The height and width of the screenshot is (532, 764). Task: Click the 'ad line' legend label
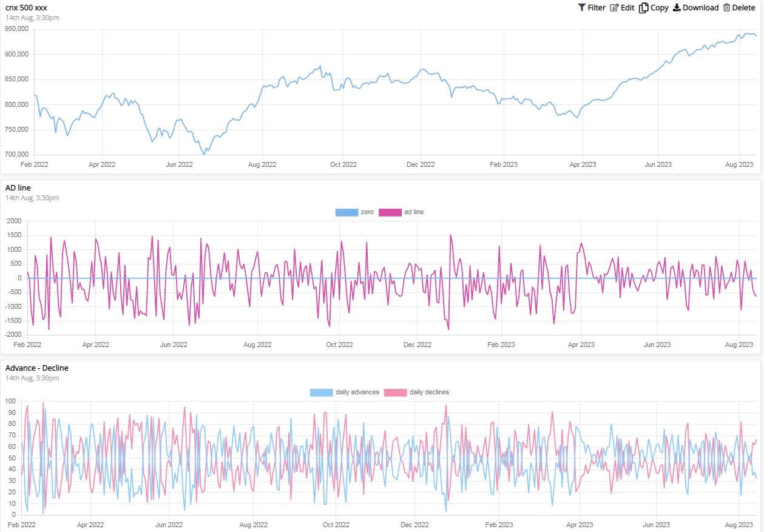tap(414, 212)
